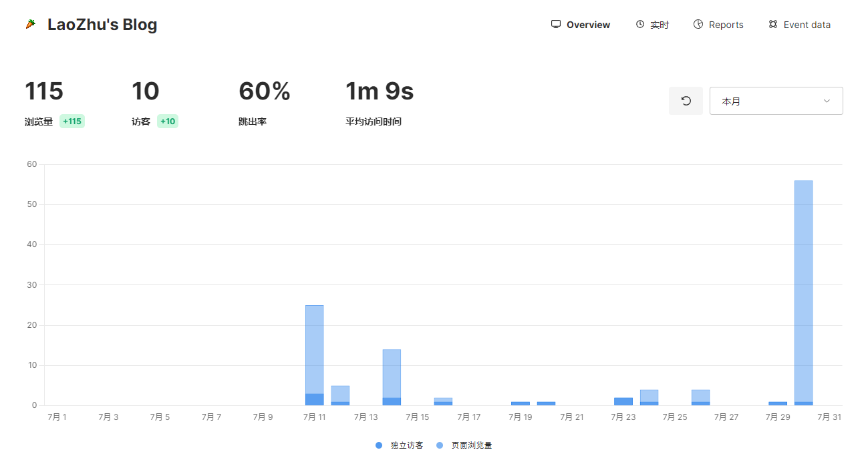Click the 7月 24 bar in chart

point(649,397)
